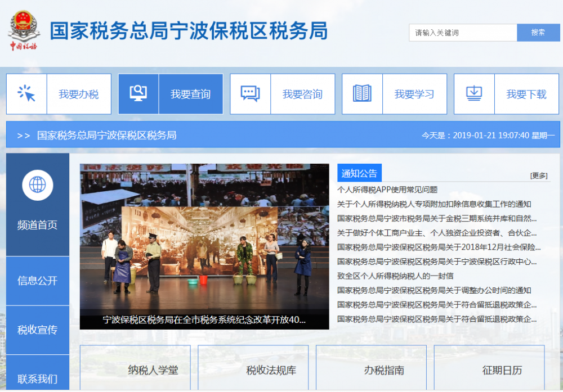Go to 联系我们 in the sidebar
Image resolution: width=563 pixels, height=392 pixels.
point(38,379)
